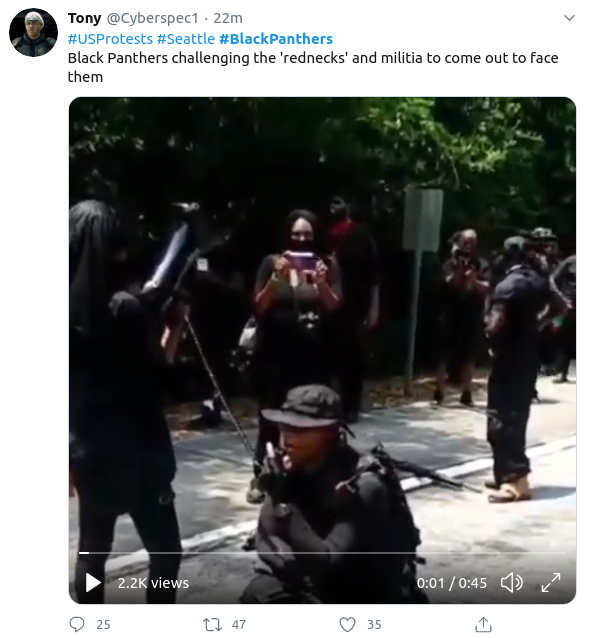
Task: Click the Tony display name
Action: point(84,18)
